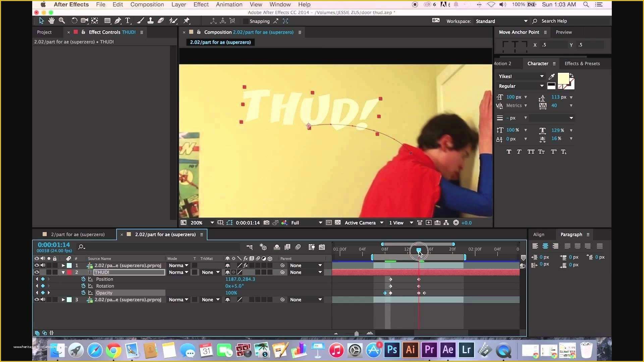Click the Character panel tab

(537, 63)
